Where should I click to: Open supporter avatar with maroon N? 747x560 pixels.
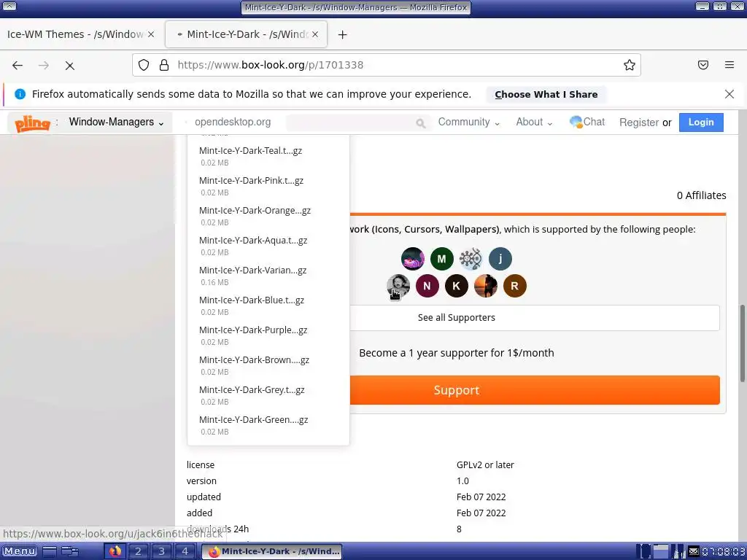click(427, 286)
